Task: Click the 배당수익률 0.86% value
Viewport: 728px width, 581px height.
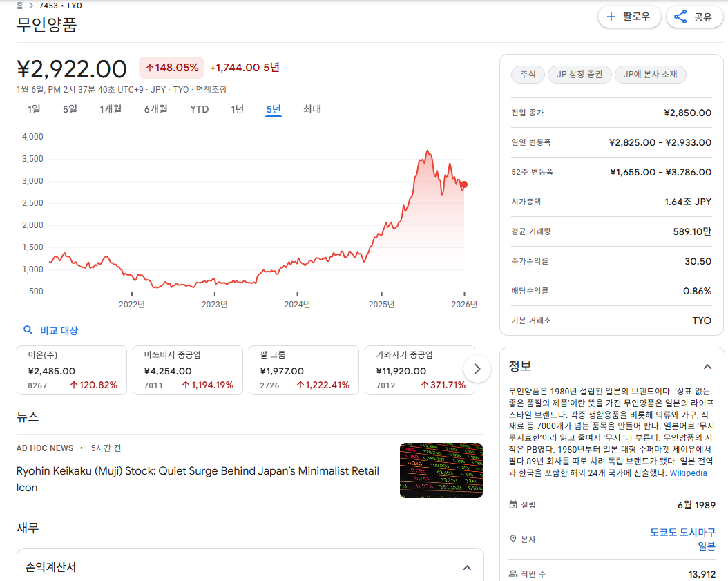Action: tap(697, 292)
